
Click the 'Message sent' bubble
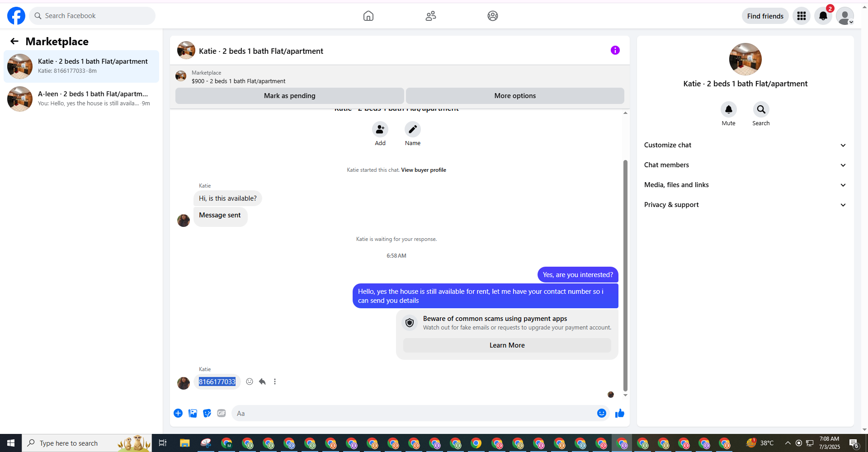(220, 217)
